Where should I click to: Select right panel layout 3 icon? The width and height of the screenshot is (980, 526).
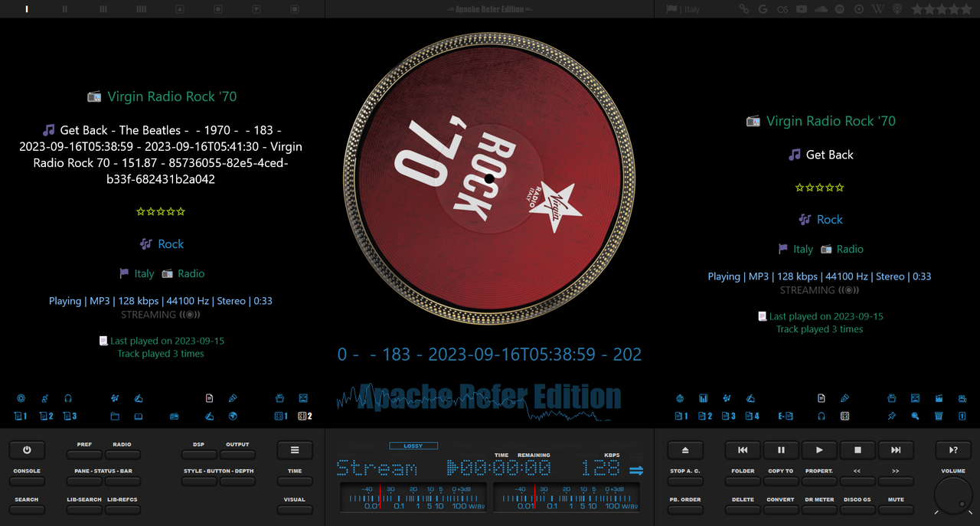click(x=729, y=416)
